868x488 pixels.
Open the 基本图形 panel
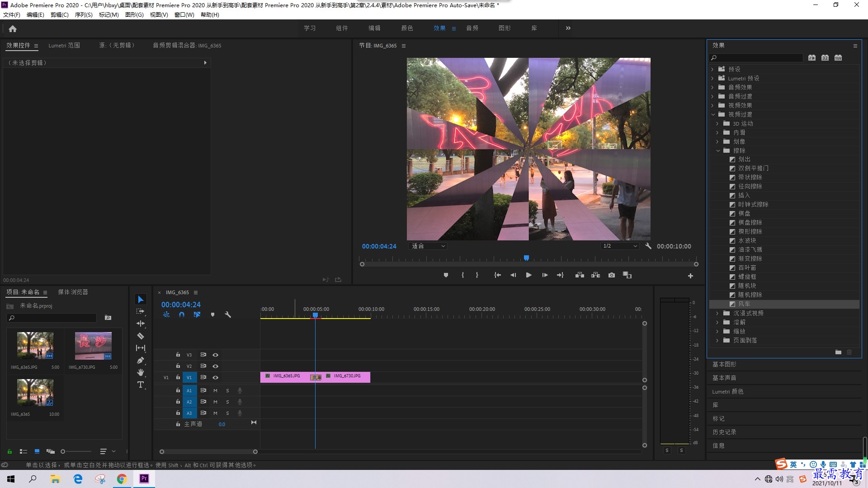tap(724, 364)
